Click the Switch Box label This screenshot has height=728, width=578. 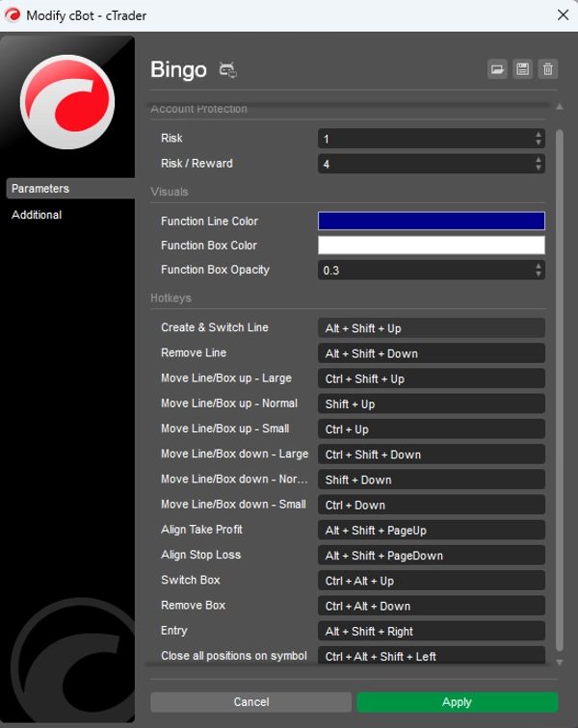pyautogui.click(x=191, y=580)
